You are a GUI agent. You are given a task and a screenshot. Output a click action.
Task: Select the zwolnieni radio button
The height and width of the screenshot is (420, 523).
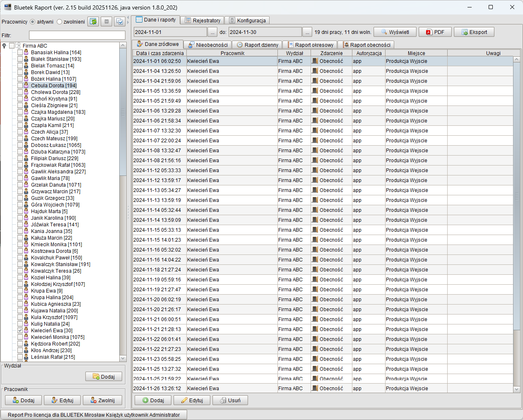[60, 22]
